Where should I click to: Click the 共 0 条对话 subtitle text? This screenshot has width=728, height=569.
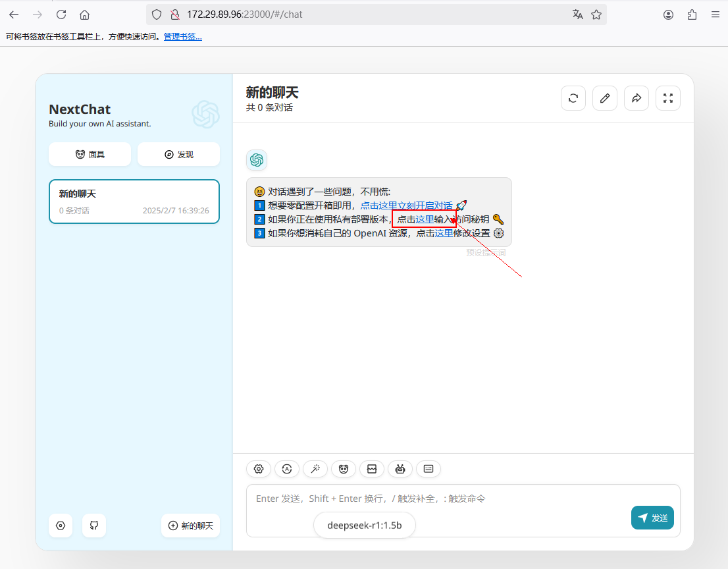[x=269, y=108]
